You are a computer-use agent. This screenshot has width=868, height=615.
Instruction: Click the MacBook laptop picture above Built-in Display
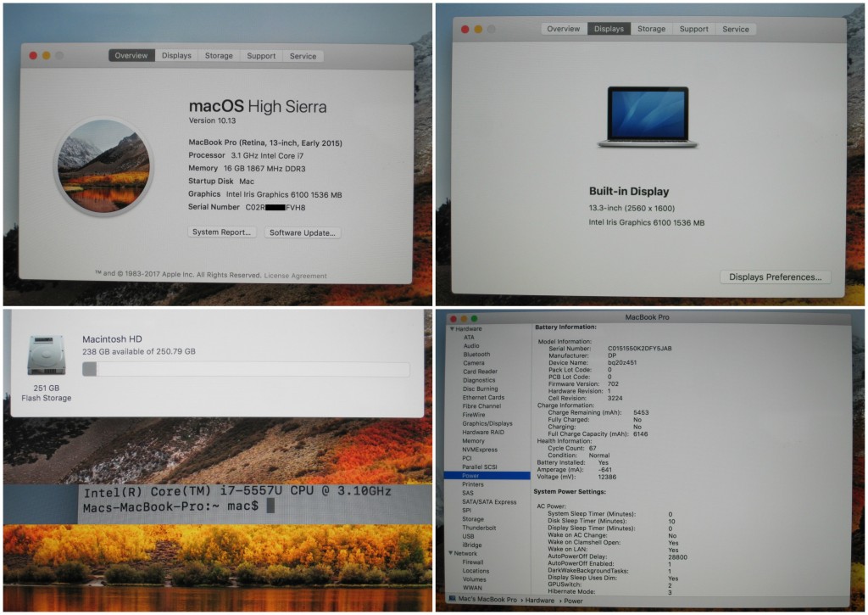tap(648, 117)
